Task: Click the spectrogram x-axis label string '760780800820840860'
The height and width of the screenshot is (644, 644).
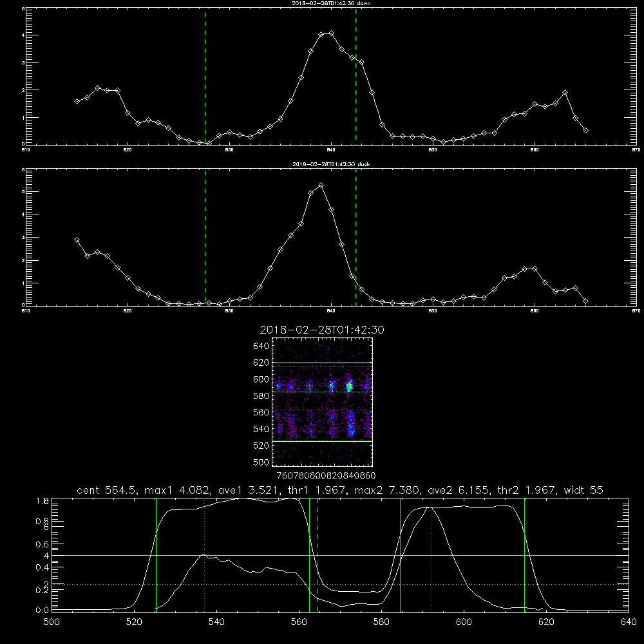Action: tap(326, 476)
